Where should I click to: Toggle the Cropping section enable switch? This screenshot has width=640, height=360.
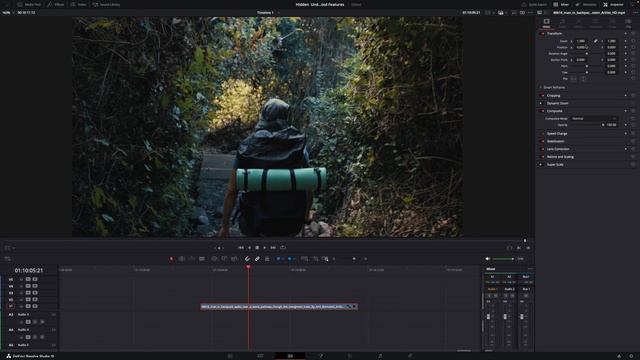[x=542, y=96]
